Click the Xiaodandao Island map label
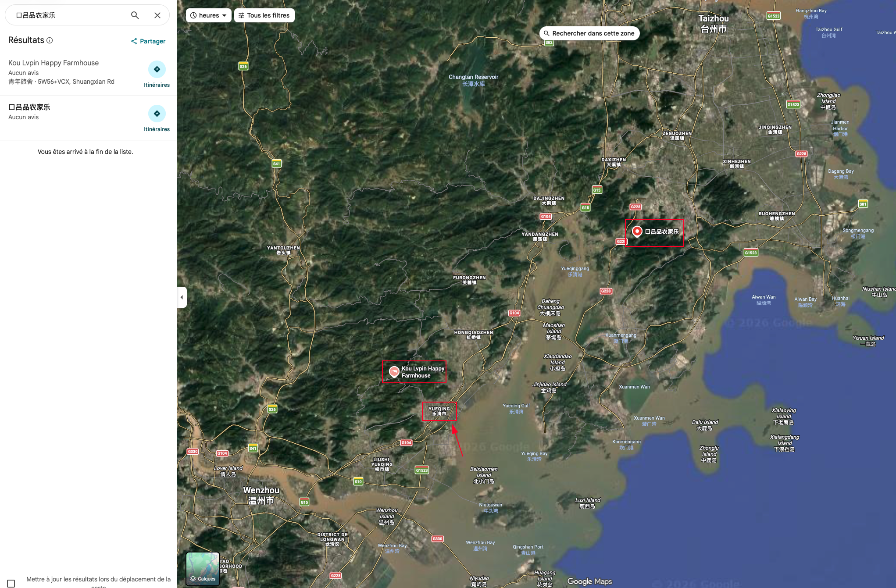The width and height of the screenshot is (896, 588). click(x=558, y=363)
